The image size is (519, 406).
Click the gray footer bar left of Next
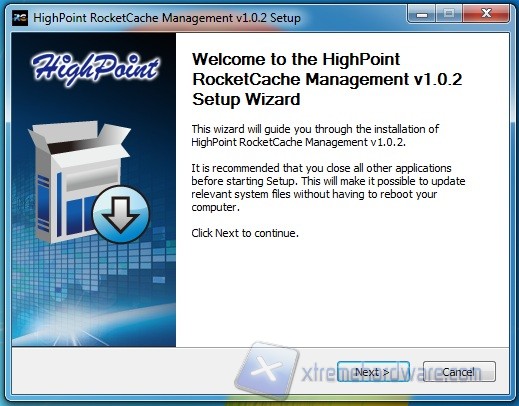point(123,371)
